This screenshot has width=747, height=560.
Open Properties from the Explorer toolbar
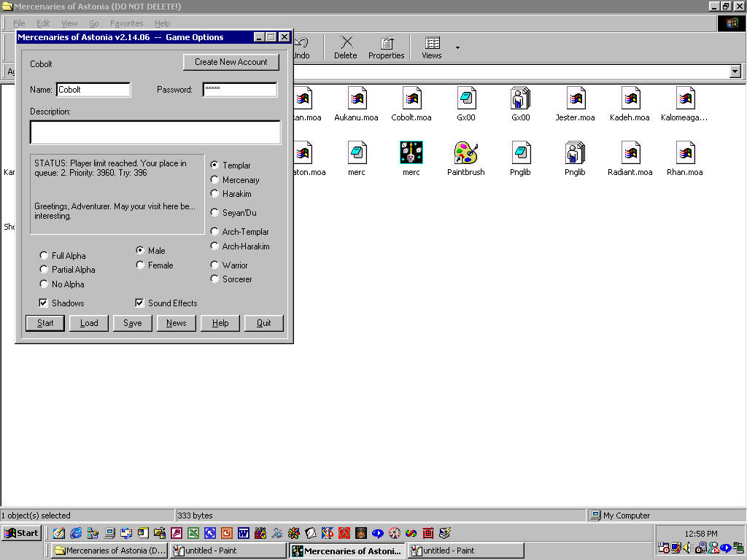tap(387, 47)
